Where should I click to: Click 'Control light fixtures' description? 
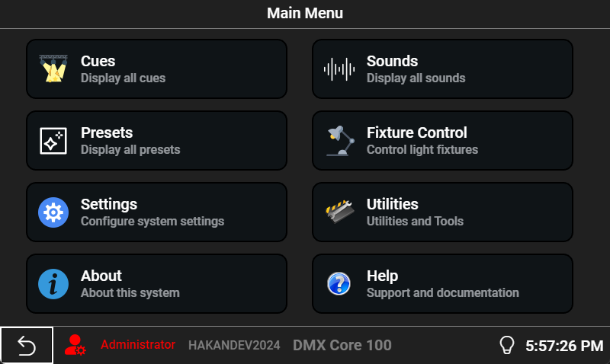(x=422, y=150)
